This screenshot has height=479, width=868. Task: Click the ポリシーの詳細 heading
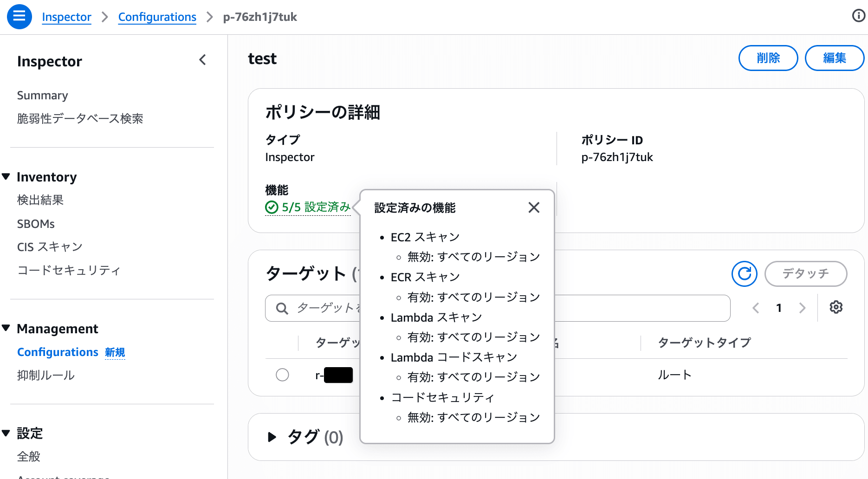(x=323, y=112)
